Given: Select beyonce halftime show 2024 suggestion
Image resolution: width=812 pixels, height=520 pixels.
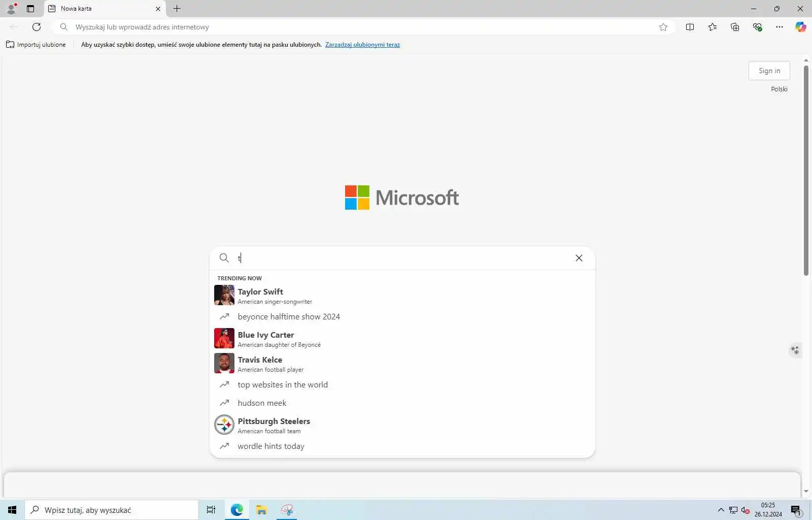Looking at the screenshot, I should 402,317.
